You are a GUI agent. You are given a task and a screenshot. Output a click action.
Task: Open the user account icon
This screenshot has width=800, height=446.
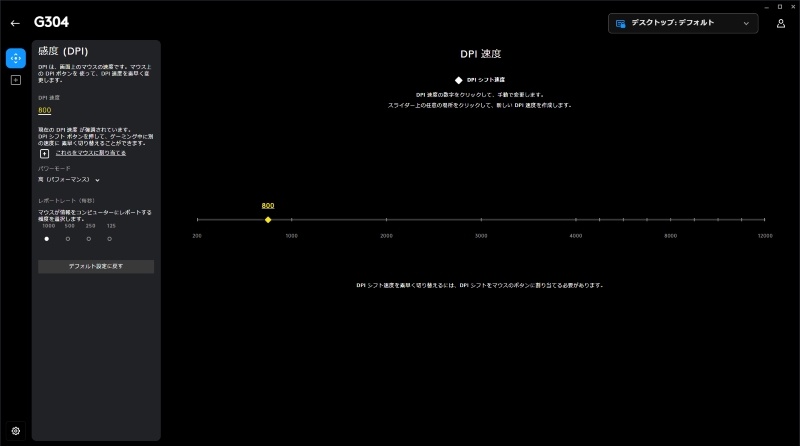pos(781,23)
